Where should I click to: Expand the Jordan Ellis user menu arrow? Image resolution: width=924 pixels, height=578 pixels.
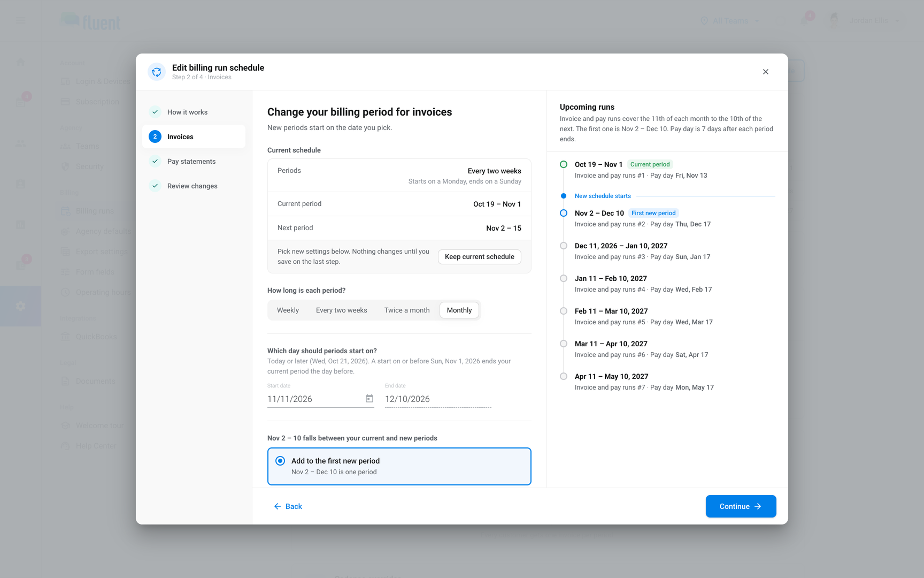[897, 21]
